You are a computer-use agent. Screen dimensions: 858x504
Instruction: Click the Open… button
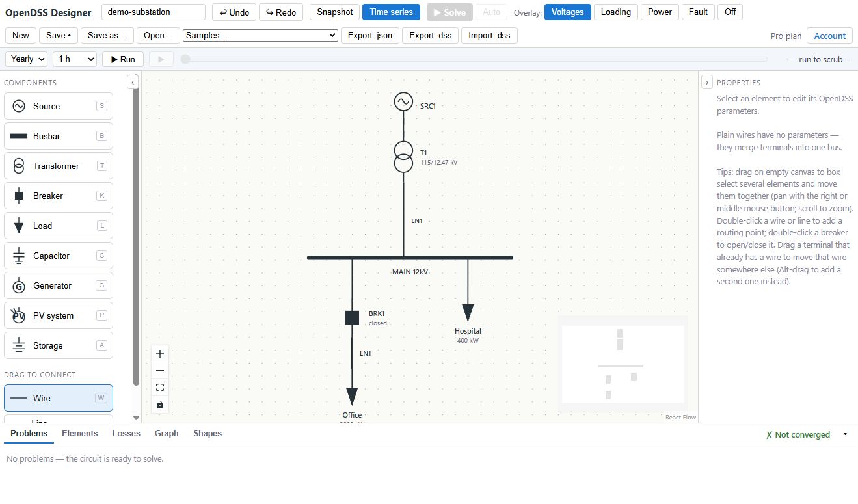(159, 36)
